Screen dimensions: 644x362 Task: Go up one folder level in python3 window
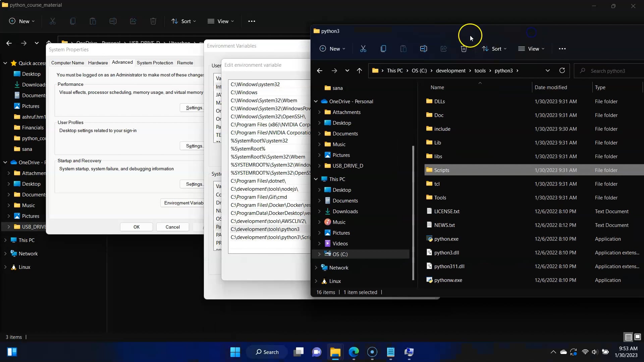point(359,71)
